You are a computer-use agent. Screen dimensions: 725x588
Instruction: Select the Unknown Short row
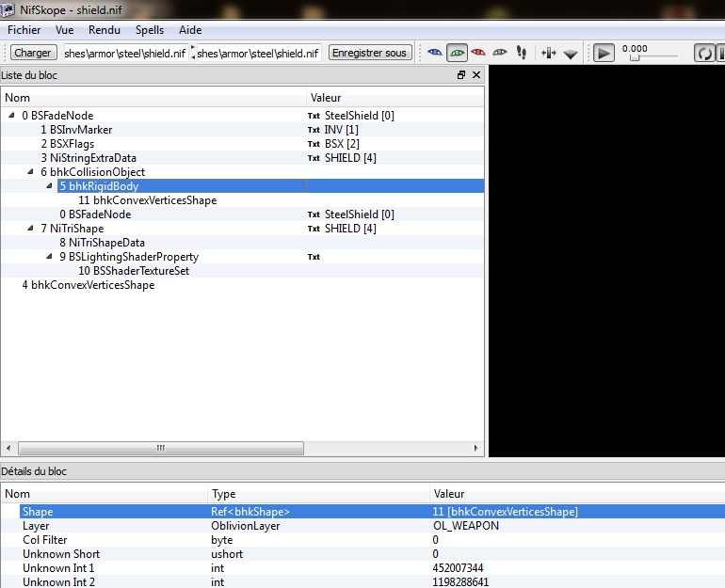(x=362, y=554)
